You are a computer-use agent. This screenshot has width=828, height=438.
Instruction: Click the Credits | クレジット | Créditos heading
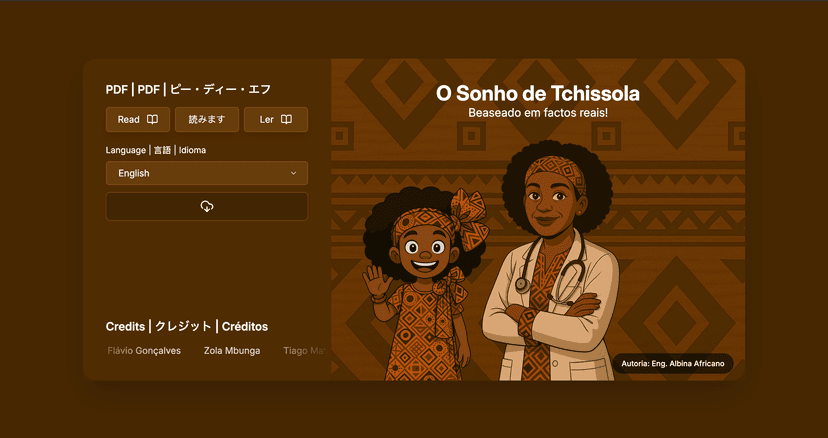[x=187, y=327]
